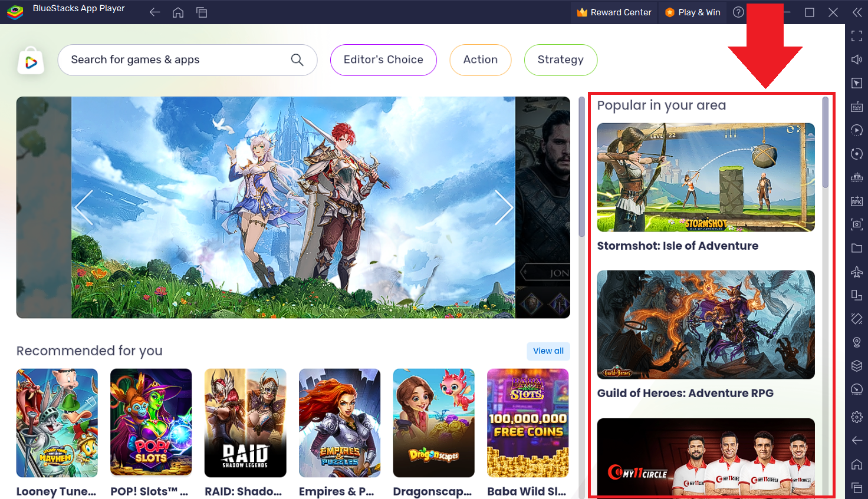Click the 'POP! Slots™ ...' game name
The image size is (868, 499).
149,491
